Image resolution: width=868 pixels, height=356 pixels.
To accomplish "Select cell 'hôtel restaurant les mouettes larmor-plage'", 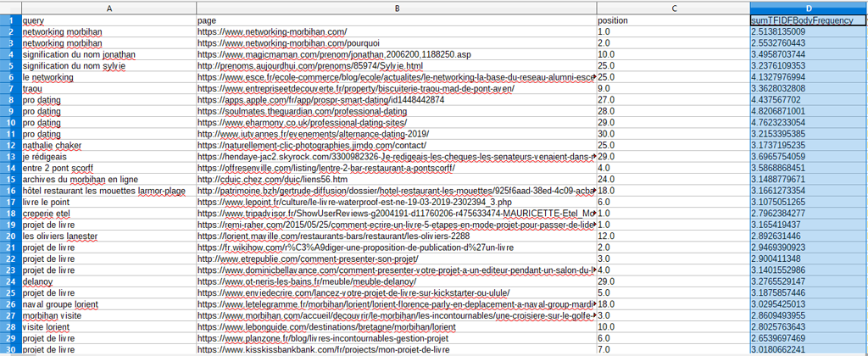I will coord(109,191).
